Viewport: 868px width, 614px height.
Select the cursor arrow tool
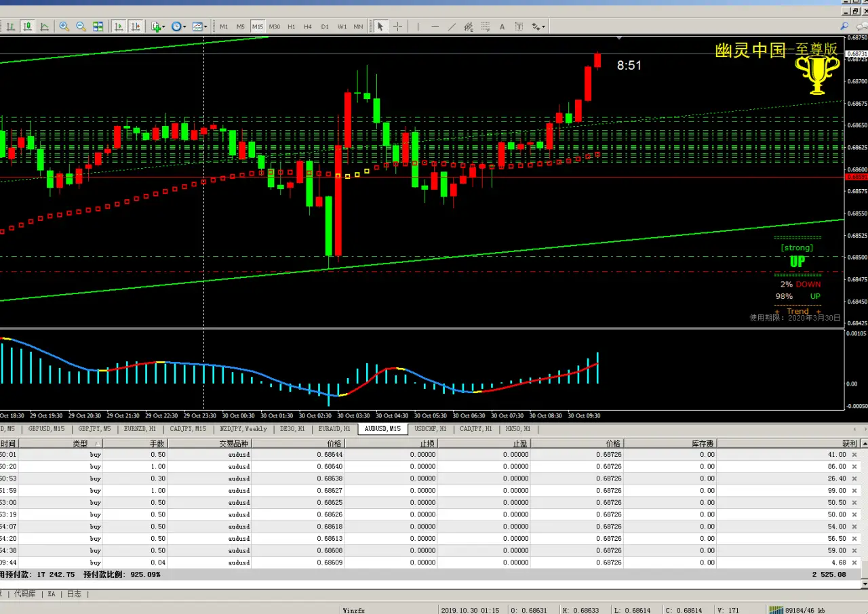click(x=380, y=26)
